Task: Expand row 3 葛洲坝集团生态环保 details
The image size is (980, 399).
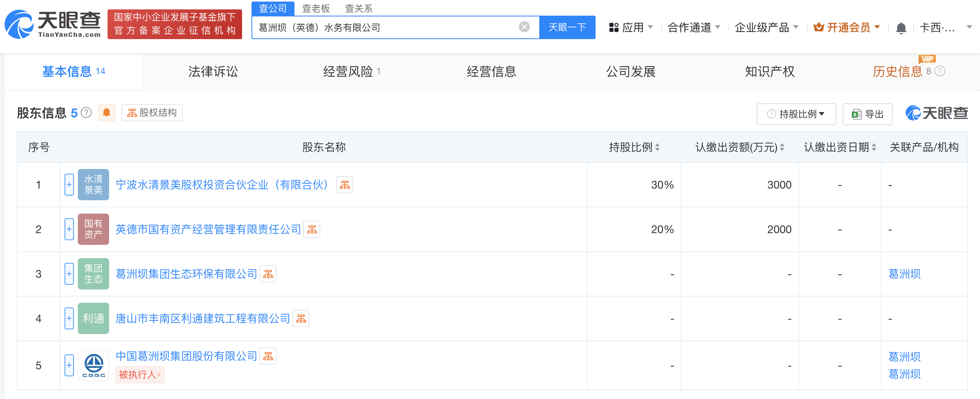Action: coord(69,274)
